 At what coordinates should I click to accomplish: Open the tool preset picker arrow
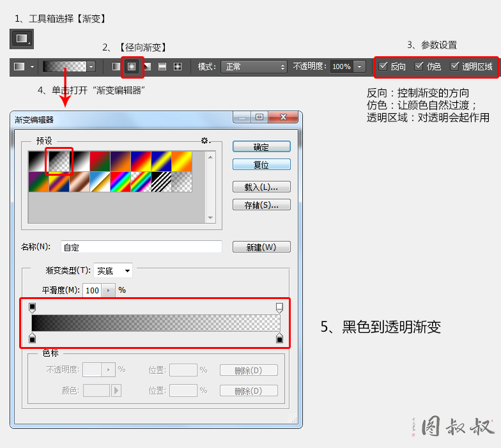click(32, 66)
